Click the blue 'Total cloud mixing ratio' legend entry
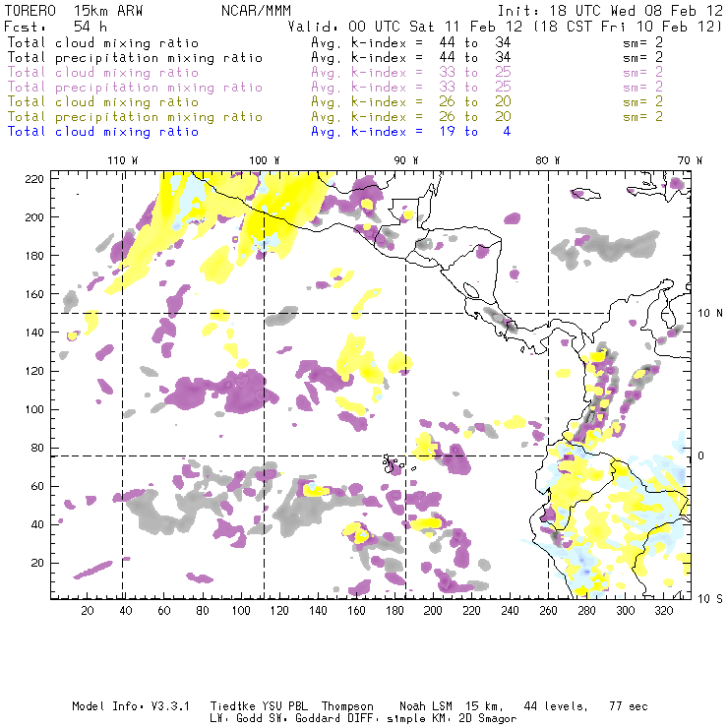This screenshot has width=728, height=728. [103, 132]
